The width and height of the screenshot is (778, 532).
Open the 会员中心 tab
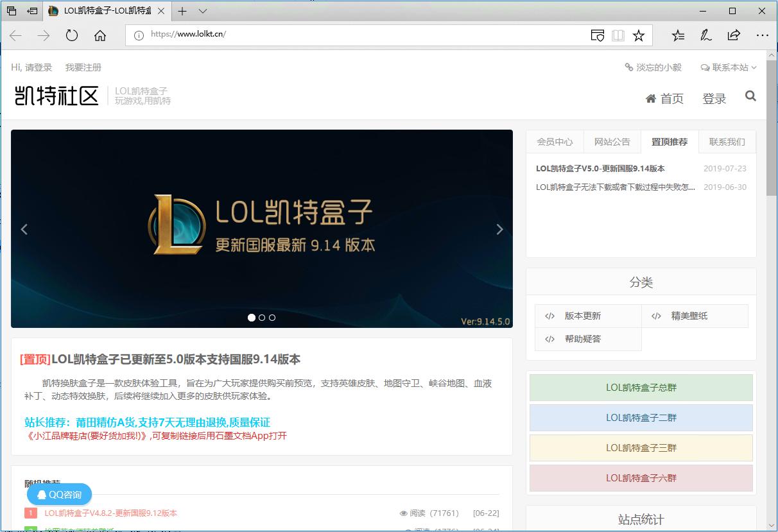pos(555,142)
